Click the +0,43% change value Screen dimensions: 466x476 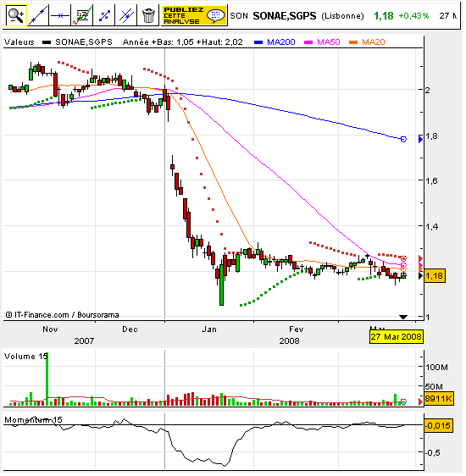[x=413, y=16]
